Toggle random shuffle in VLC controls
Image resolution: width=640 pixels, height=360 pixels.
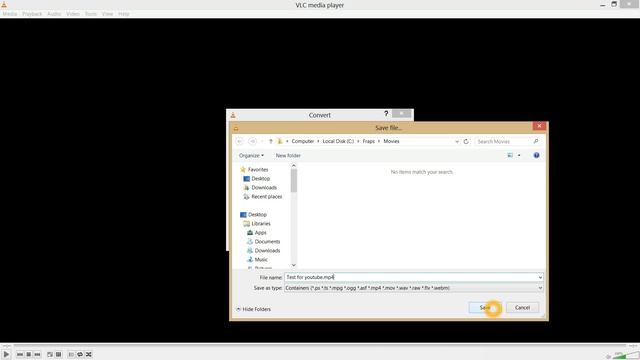point(89,354)
